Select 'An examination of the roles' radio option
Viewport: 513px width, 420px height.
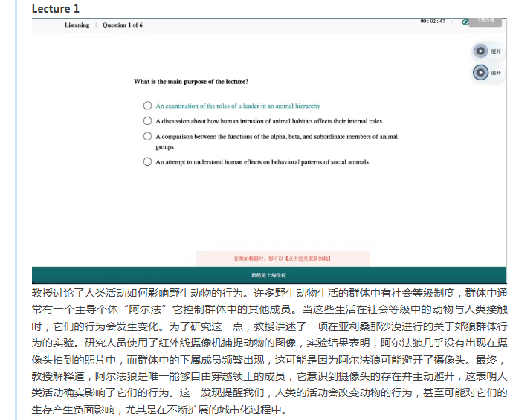(x=148, y=106)
